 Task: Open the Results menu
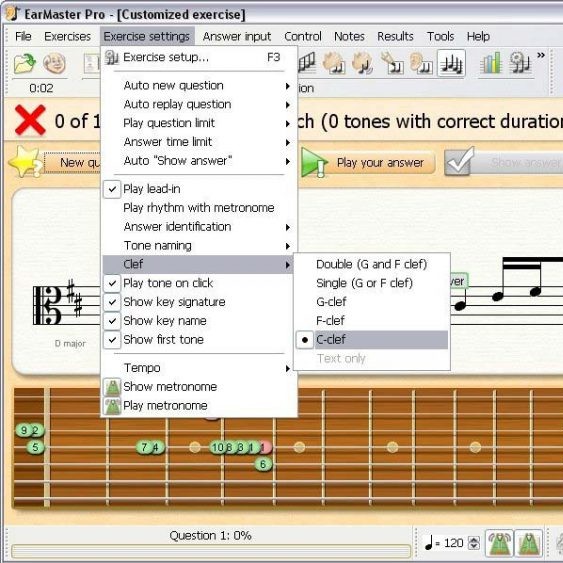(x=395, y=36)
